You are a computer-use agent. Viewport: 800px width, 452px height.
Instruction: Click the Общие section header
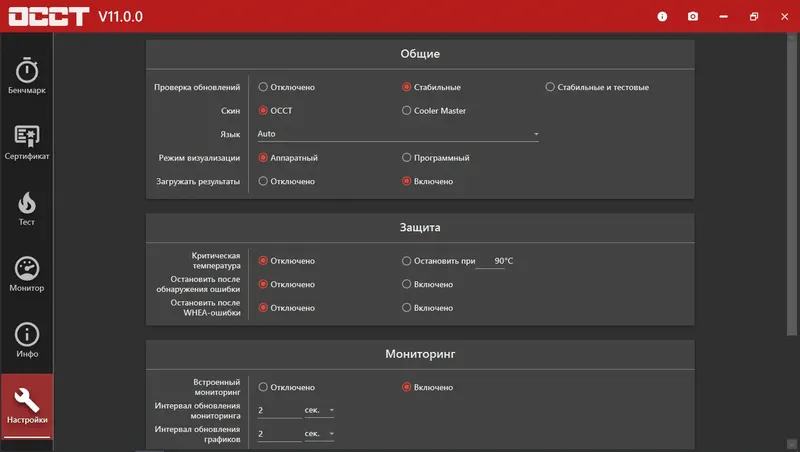(x=420, y=54)
